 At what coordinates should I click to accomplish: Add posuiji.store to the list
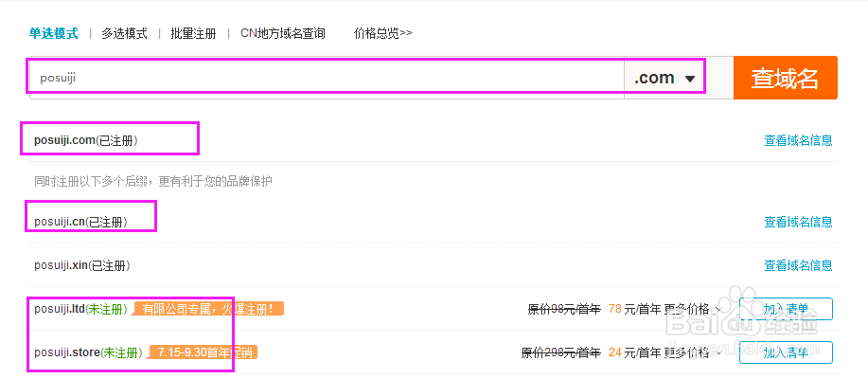pos(785,352)
